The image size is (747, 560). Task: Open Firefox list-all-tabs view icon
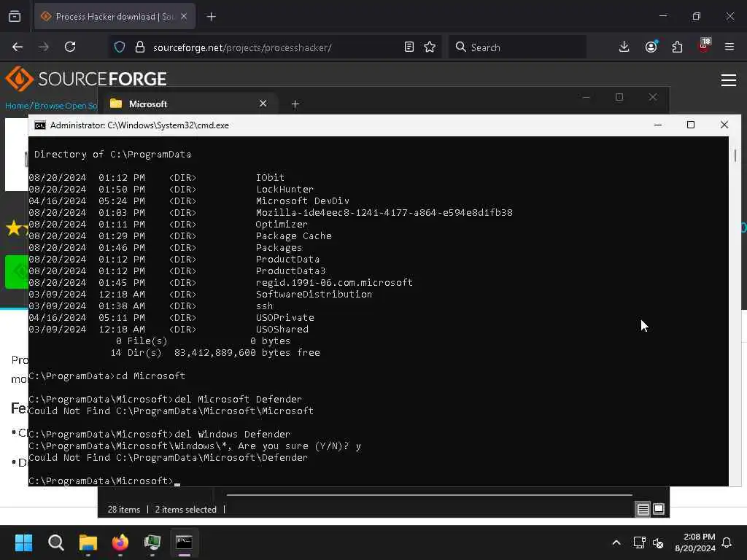tap(15, 17)
